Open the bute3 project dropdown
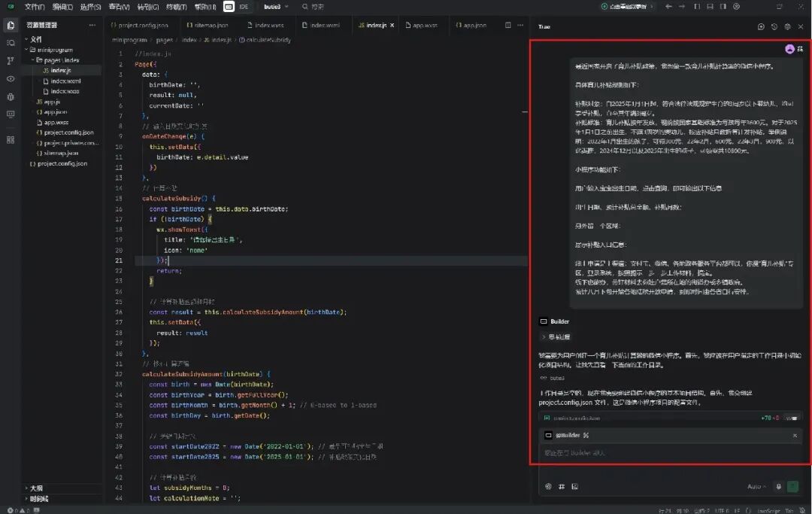The height and width of the screenshot is (514, 812). [x=276, y=7]
